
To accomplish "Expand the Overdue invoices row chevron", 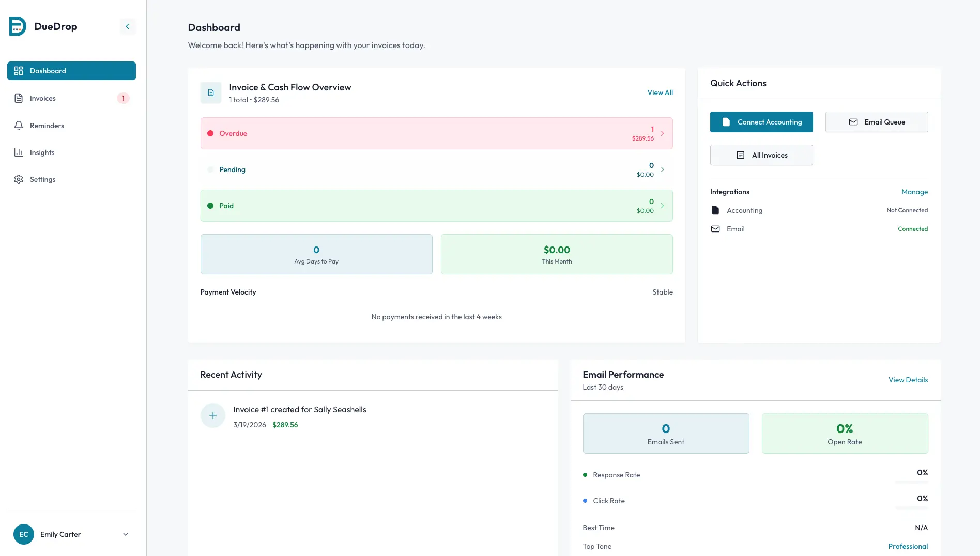I will pyautogui.click(x=662, y=133).
